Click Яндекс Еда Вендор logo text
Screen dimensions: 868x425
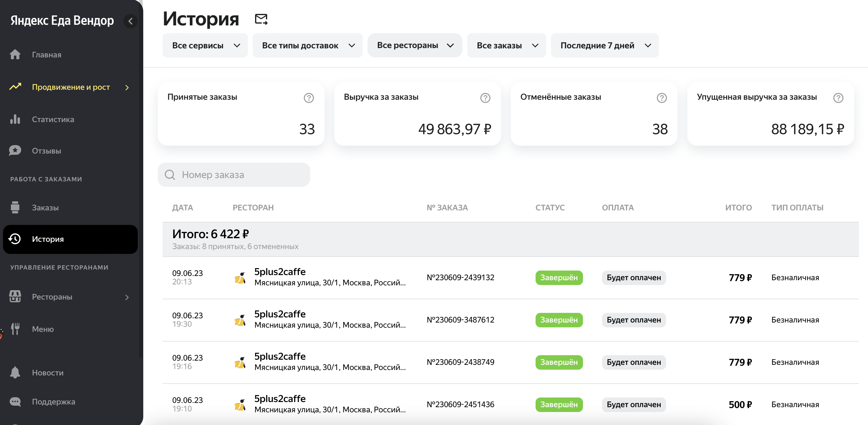click(x=62, y=21)
